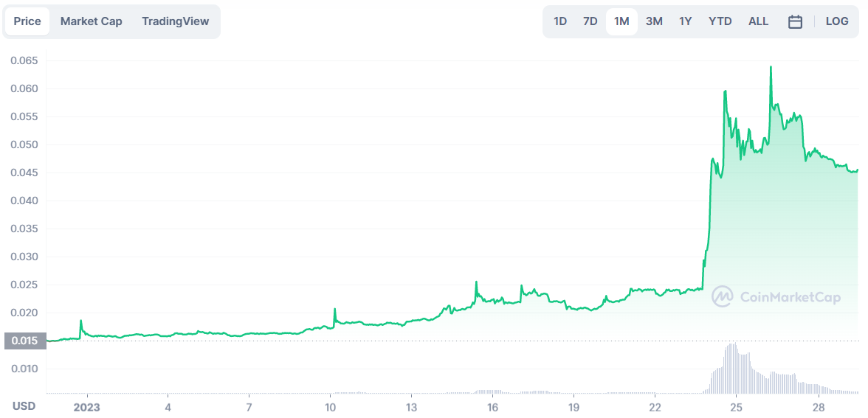Click the CoinMarketCap watermark logo

pyautogui.click(x=776, y=297)
